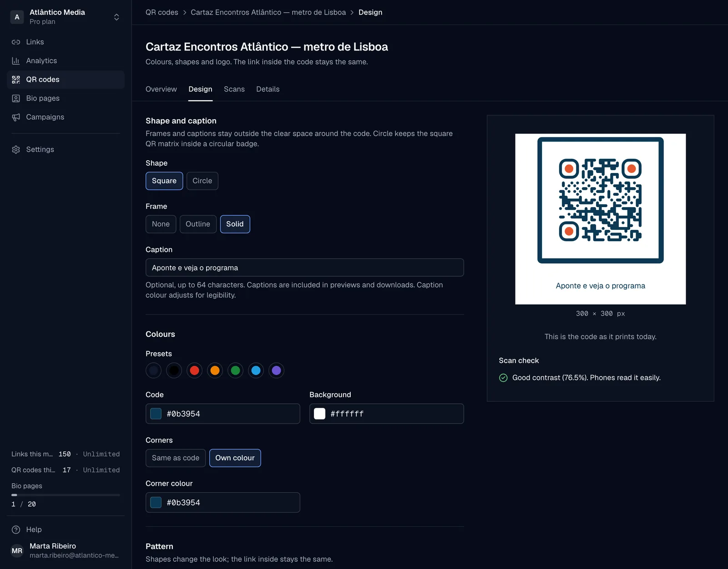Open the Corner colour swatch picker

156,503
